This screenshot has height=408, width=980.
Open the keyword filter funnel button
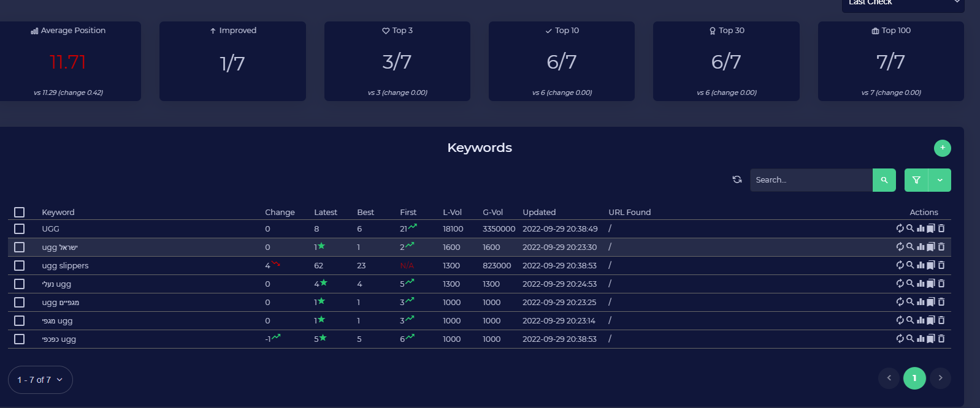pyautogui.click(x=916, y=180)
